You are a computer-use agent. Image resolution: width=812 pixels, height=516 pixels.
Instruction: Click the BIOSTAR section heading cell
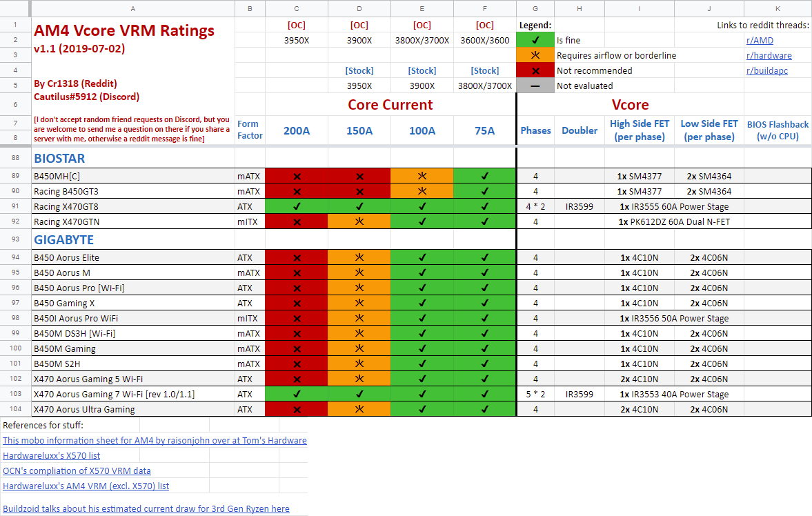[x=133, y=158]
